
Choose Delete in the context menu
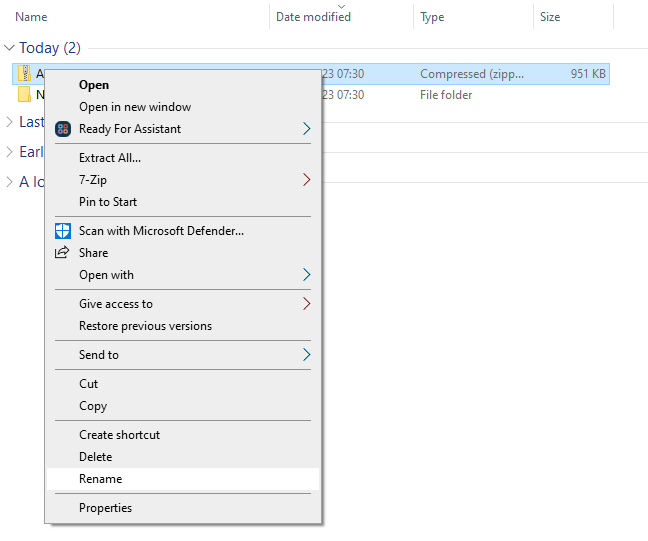pos(96,457)
